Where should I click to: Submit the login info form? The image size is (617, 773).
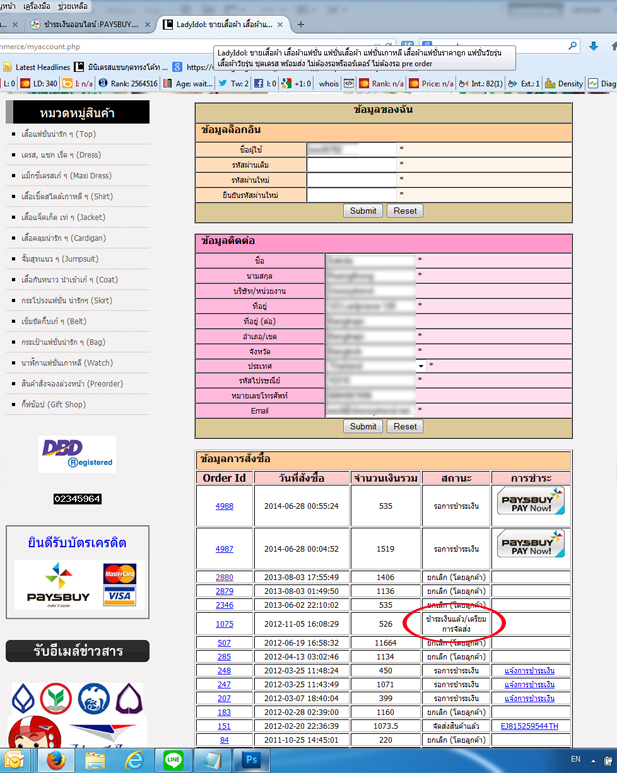click(363, 211)
